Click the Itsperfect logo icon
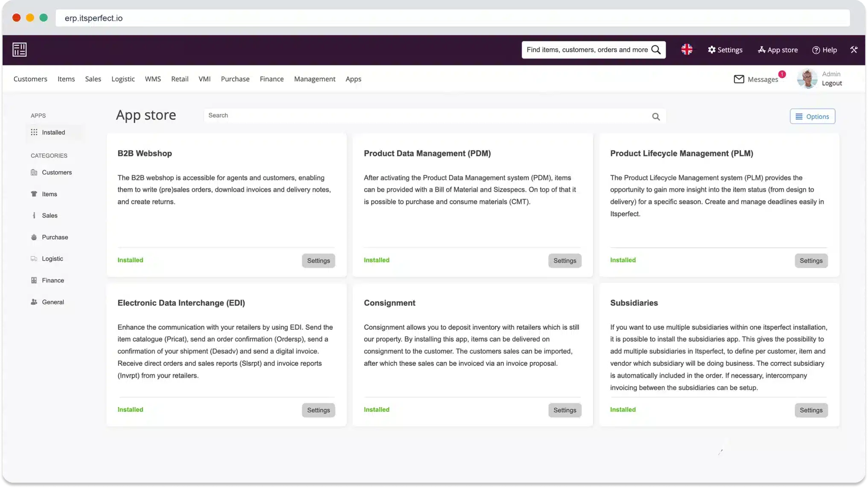This screenshot has width=868, height=488. 20,50
